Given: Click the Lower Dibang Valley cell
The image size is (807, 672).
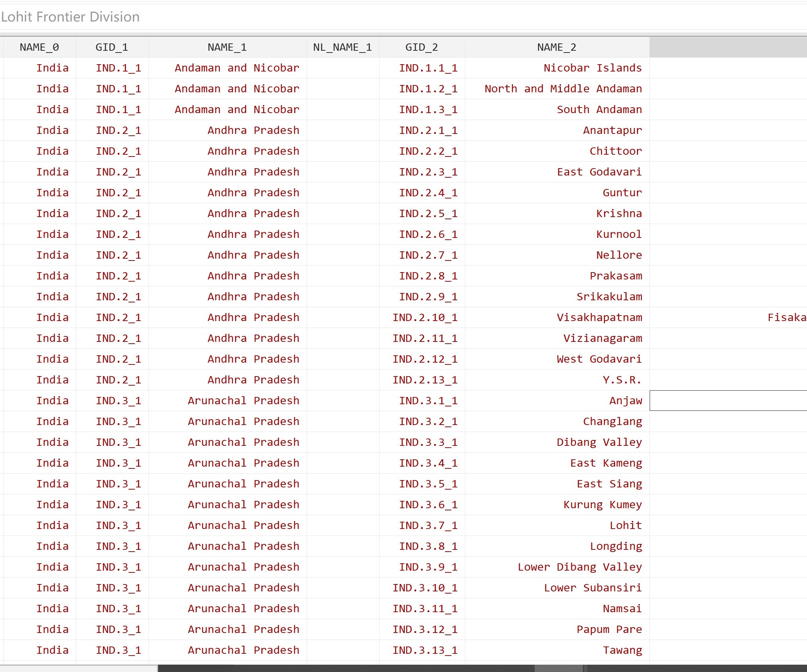Looking at the screenshot, I should (580, 567).
